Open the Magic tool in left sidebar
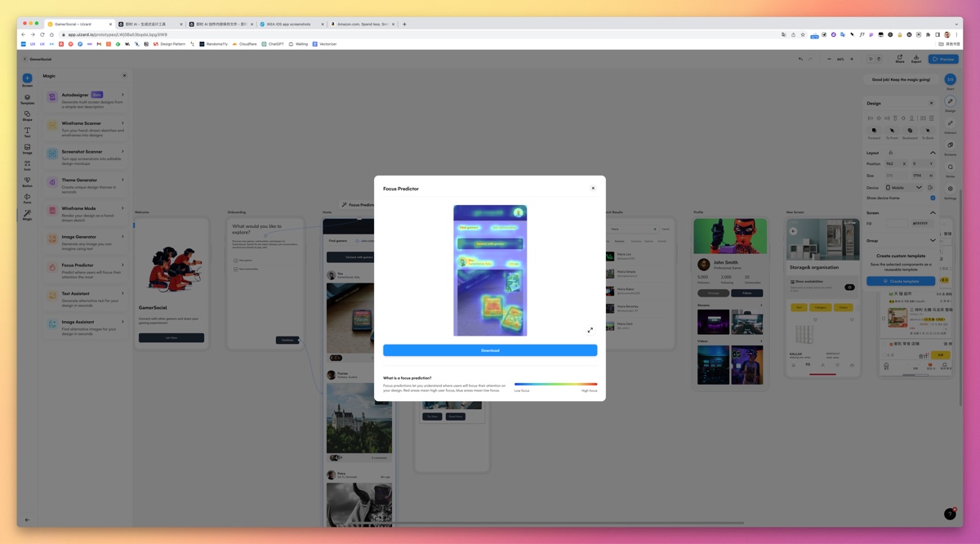 click(27, 215)
